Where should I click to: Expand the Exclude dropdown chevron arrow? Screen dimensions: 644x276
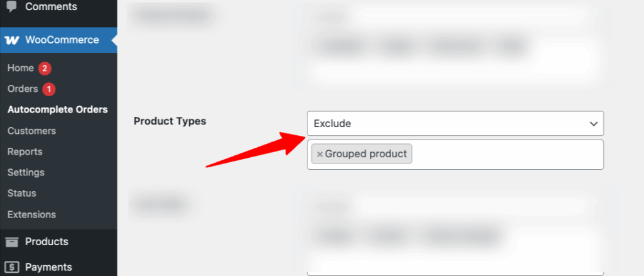(594, 124)
